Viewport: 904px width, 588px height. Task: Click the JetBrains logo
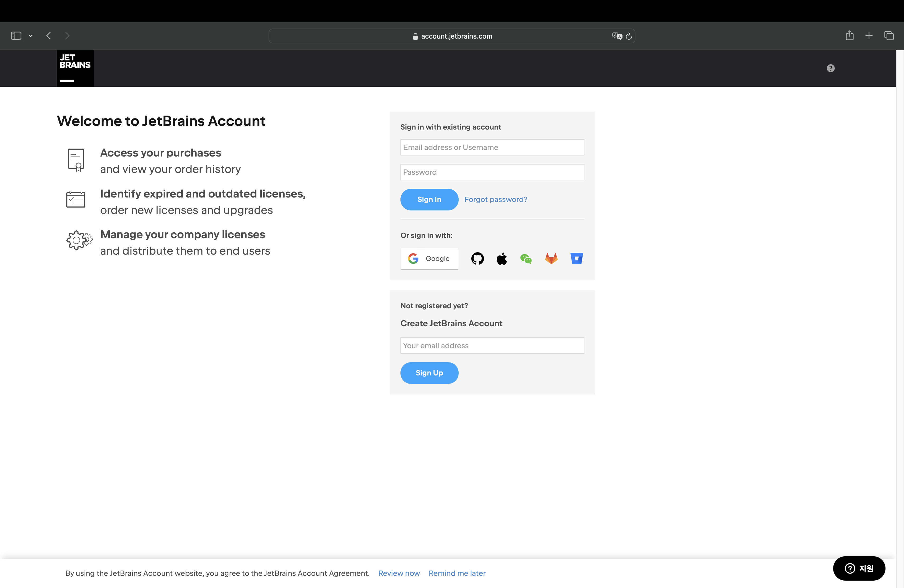[75, 68]
